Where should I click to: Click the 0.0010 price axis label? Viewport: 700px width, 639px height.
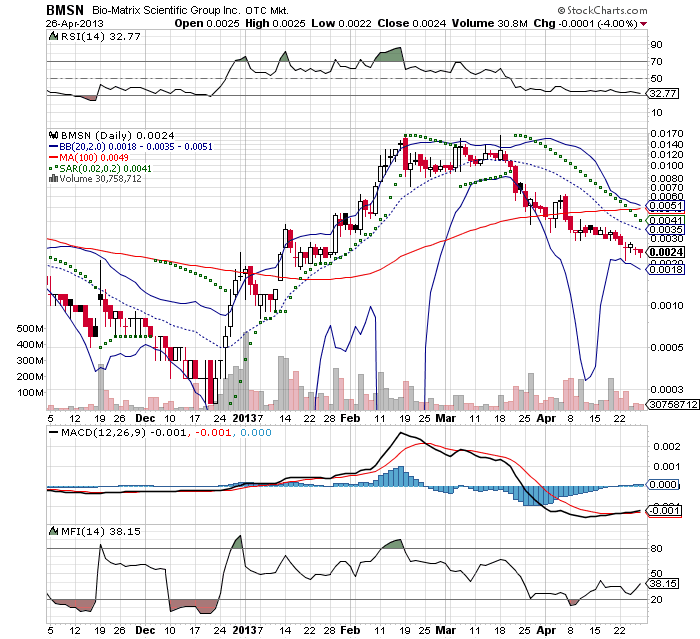coord(667,305)
